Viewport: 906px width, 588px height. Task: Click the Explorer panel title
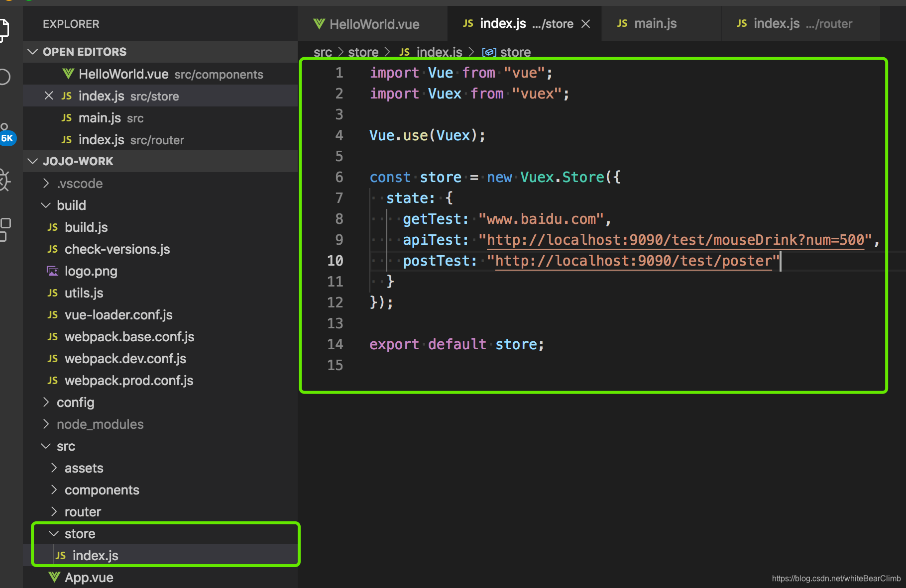71,24
